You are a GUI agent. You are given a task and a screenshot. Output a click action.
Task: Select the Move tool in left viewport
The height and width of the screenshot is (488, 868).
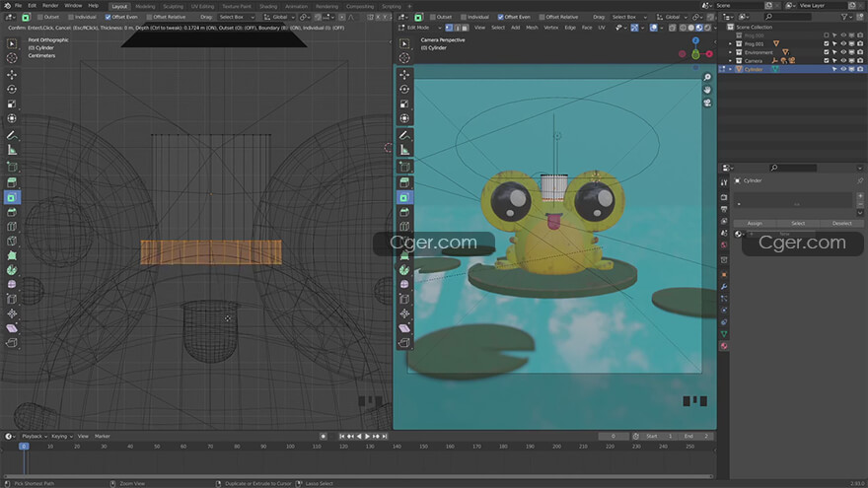click(x=12, y=74)
